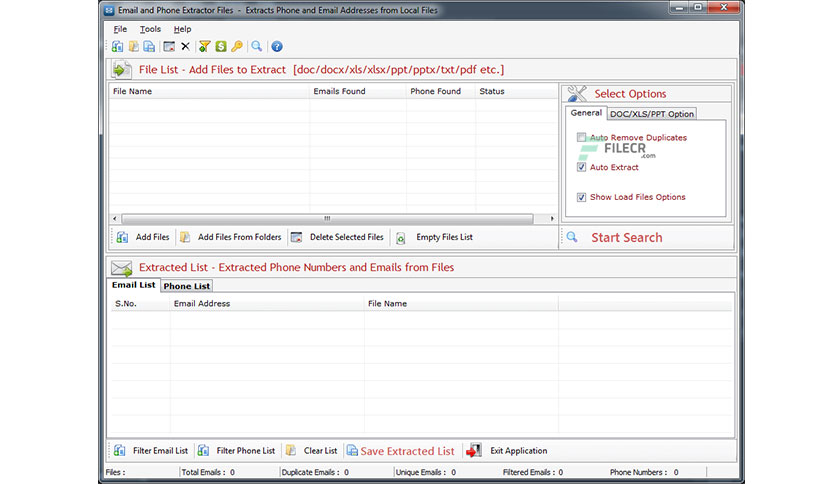Image resolution: width=836 pixels, height=484 pixels.
Task: Click the icon beside Filter Email List
Action: (119, 450)
